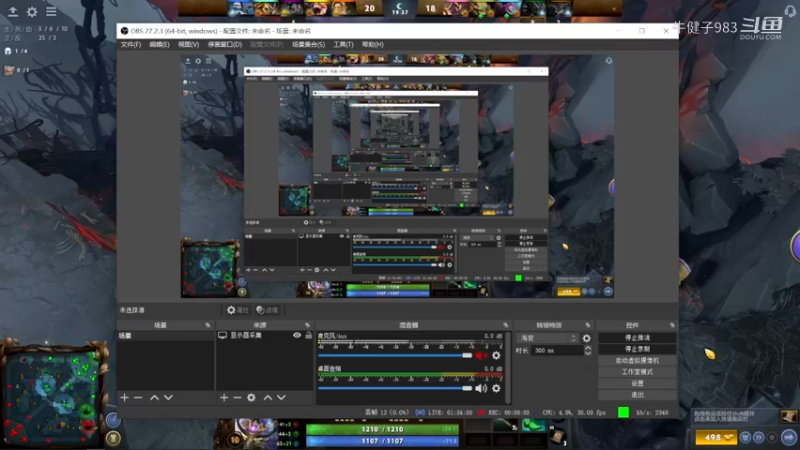Open the Edit(E) menu
The image size is (800, 450).
click(x=159, y=44)
